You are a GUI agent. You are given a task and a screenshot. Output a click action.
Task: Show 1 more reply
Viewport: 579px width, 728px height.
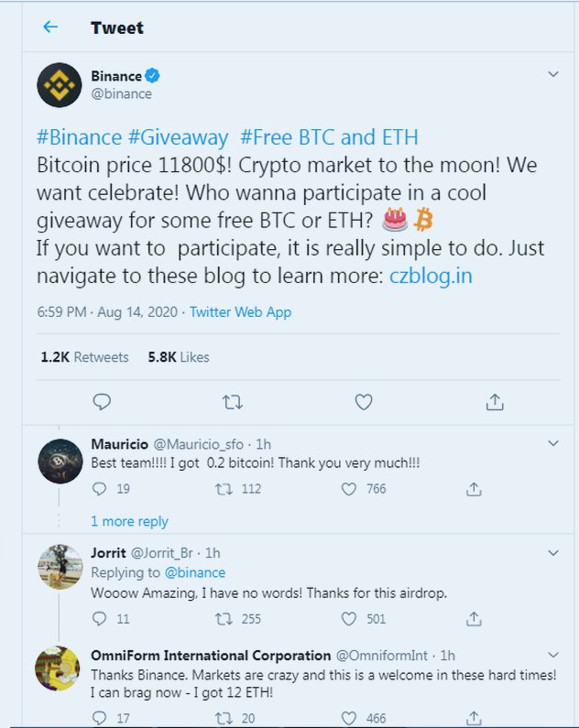coord(129,521)
